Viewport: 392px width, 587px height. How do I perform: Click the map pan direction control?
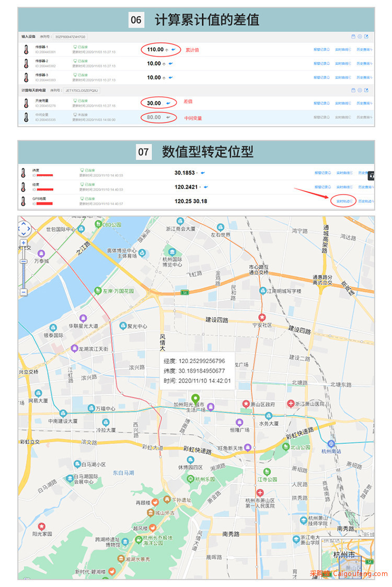pyautogui.click(x=24, y=228)
